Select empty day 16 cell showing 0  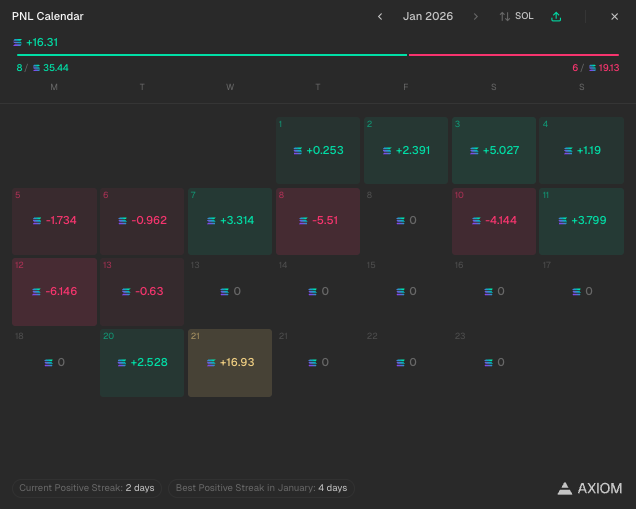click(494, 292)
